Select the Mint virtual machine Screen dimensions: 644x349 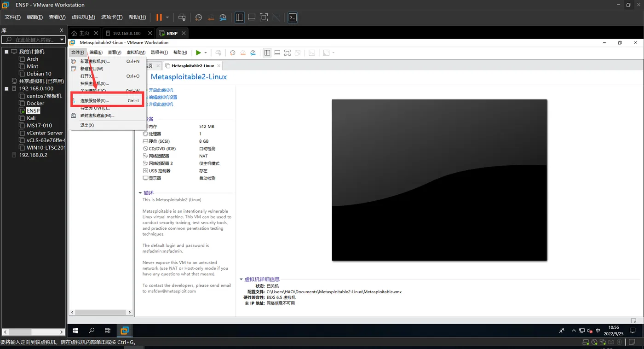pos(32,66)
